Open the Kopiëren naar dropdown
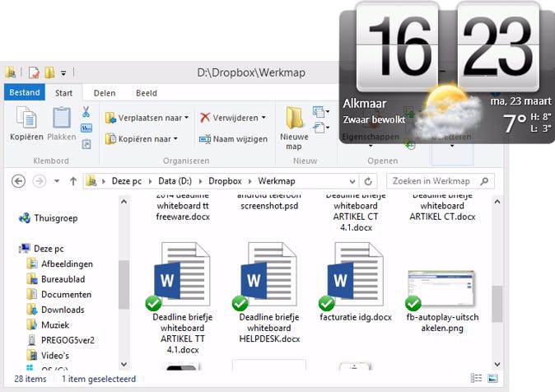The image size is (555, 392). (x=142, y=139)
